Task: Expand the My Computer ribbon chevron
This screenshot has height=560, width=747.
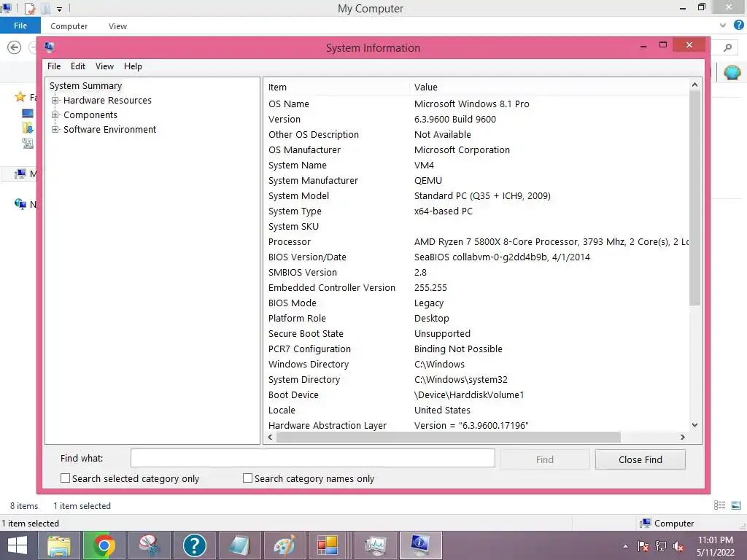Action: [x=723, y=26]
